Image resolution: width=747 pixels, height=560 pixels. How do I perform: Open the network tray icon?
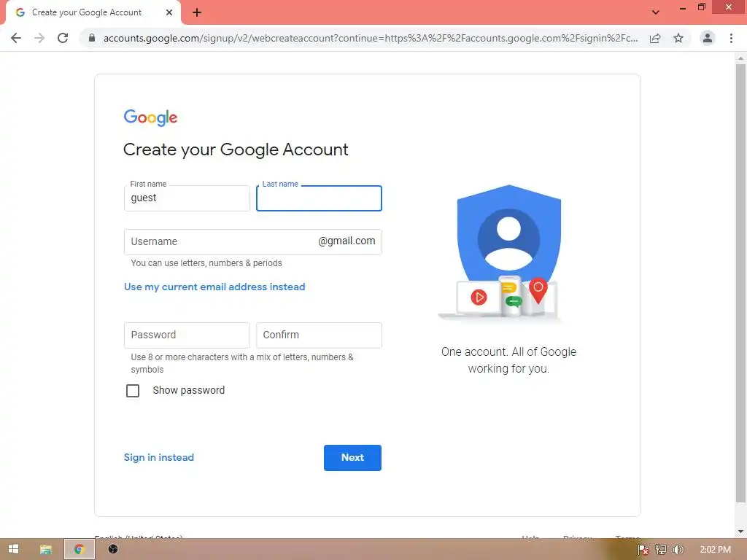(x=661, y=550)
